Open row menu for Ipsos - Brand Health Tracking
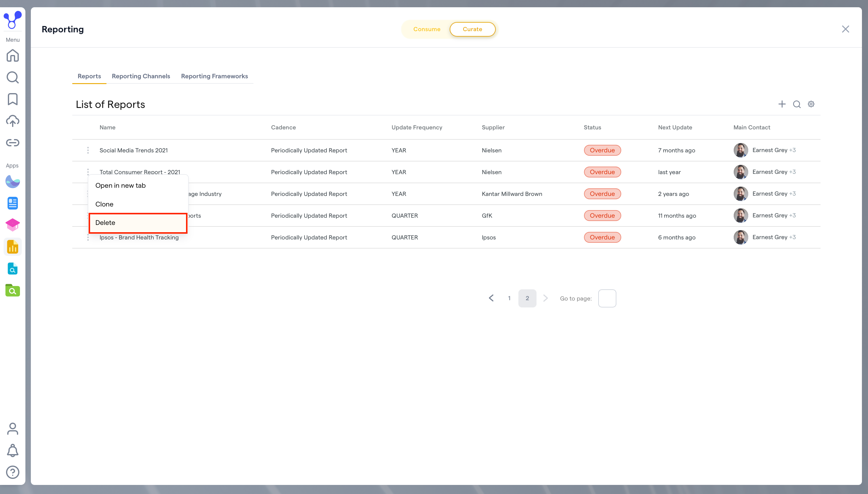This screenshot has height=494, width=868. tap(88, 238)
